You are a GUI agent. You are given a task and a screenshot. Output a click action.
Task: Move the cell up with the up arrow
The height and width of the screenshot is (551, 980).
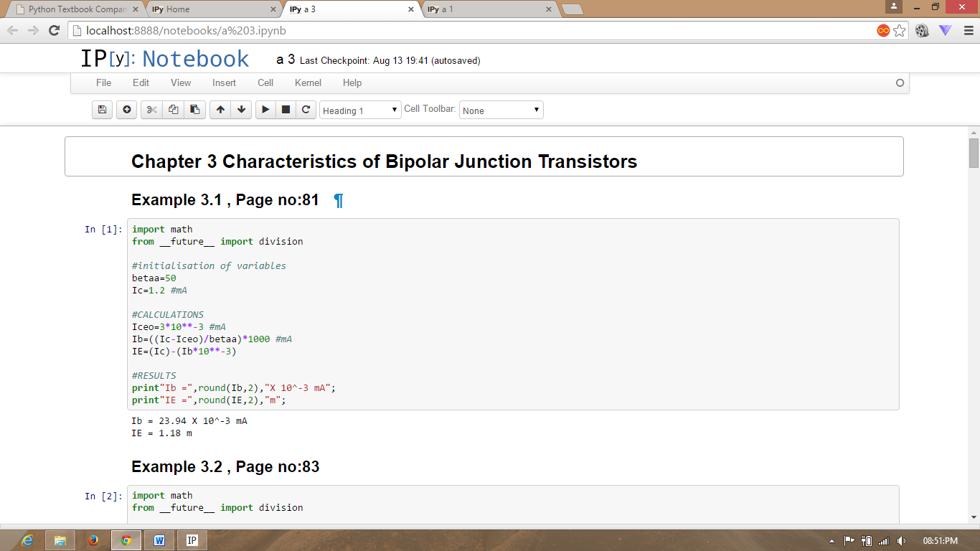220,110
